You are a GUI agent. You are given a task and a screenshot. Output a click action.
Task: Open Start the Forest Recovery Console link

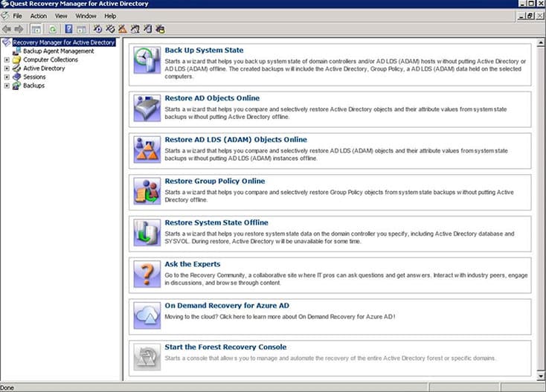click(225, 347)
